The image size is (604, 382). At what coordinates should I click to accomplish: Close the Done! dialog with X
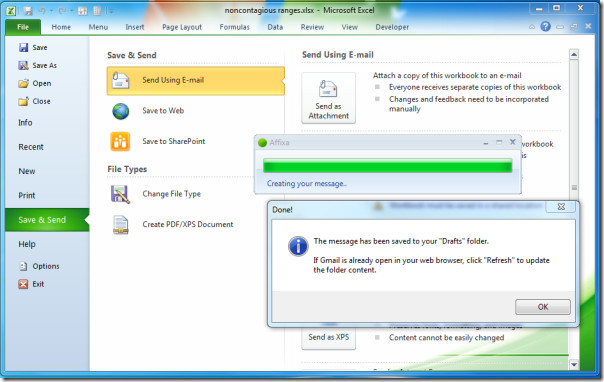561,207
